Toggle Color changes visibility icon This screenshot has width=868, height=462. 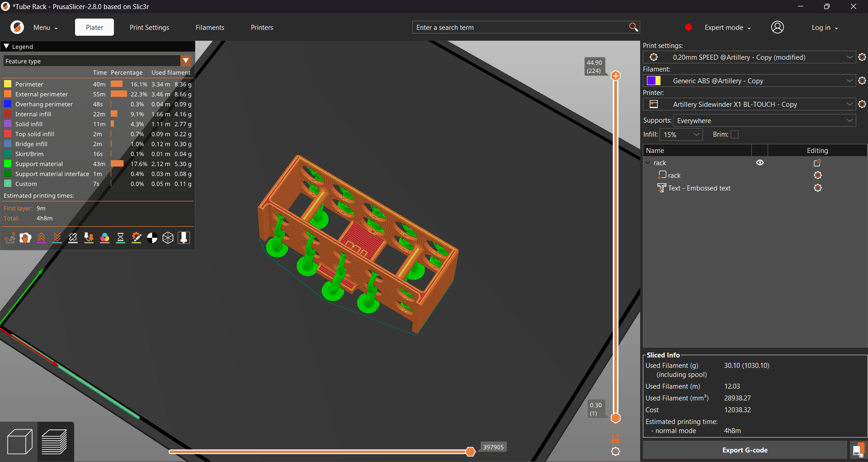pos(104,238)
